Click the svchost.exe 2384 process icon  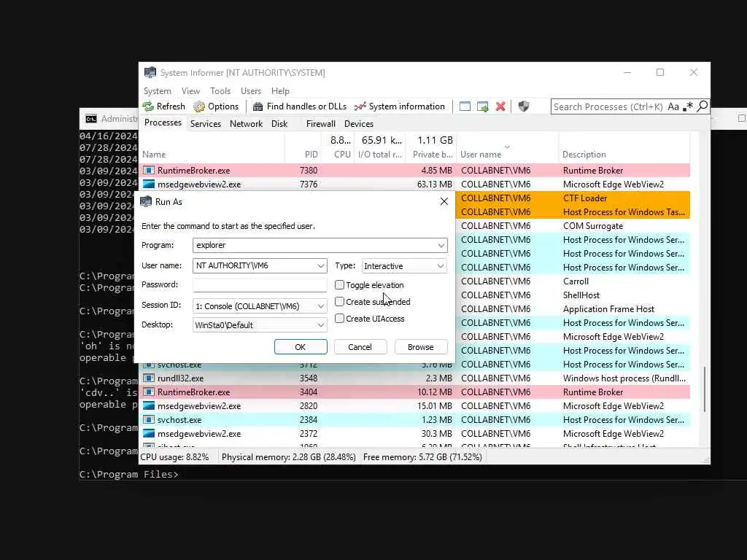point(149,419)
